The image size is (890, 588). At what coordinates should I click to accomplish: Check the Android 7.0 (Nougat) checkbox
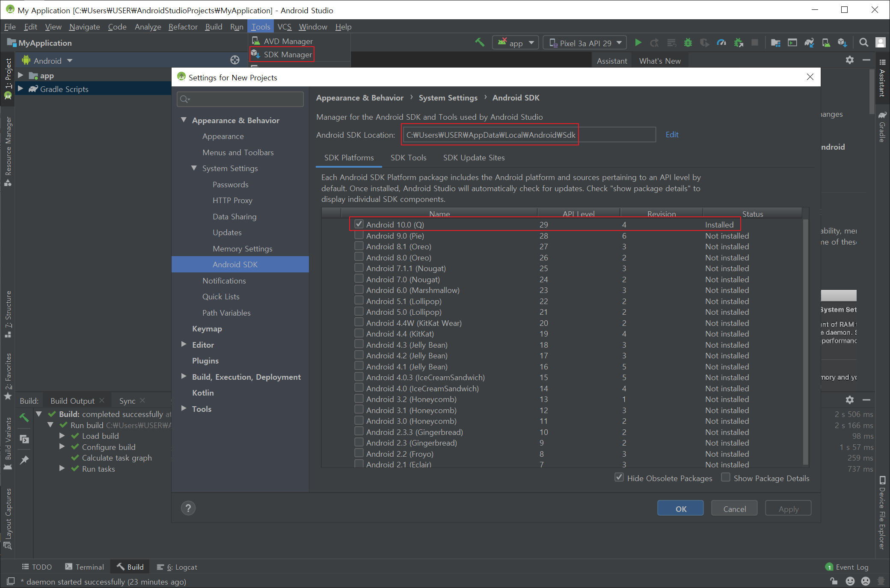(x=359, y=279)
